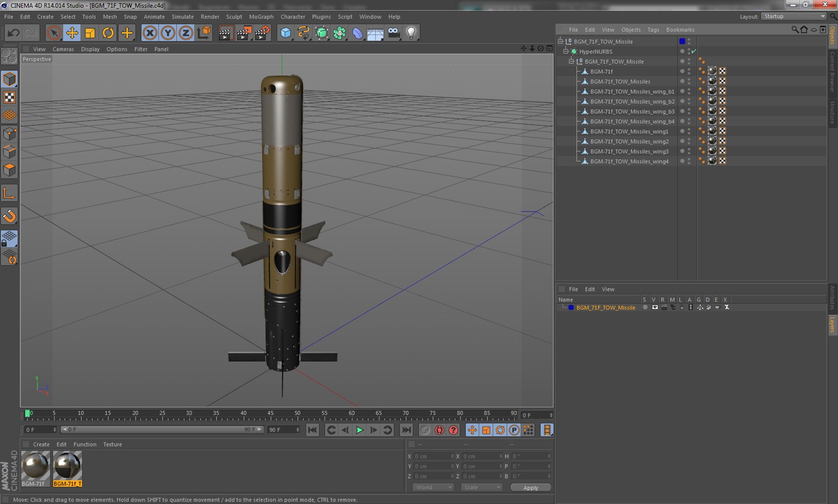Collapse the HyperNURBS object
838x504 pixels.
(x=566, y=51)
